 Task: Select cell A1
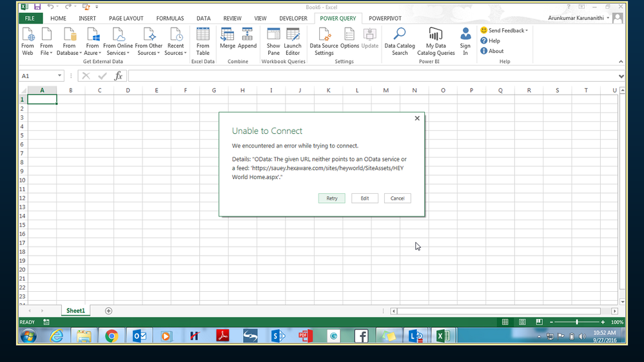point(42,99)
